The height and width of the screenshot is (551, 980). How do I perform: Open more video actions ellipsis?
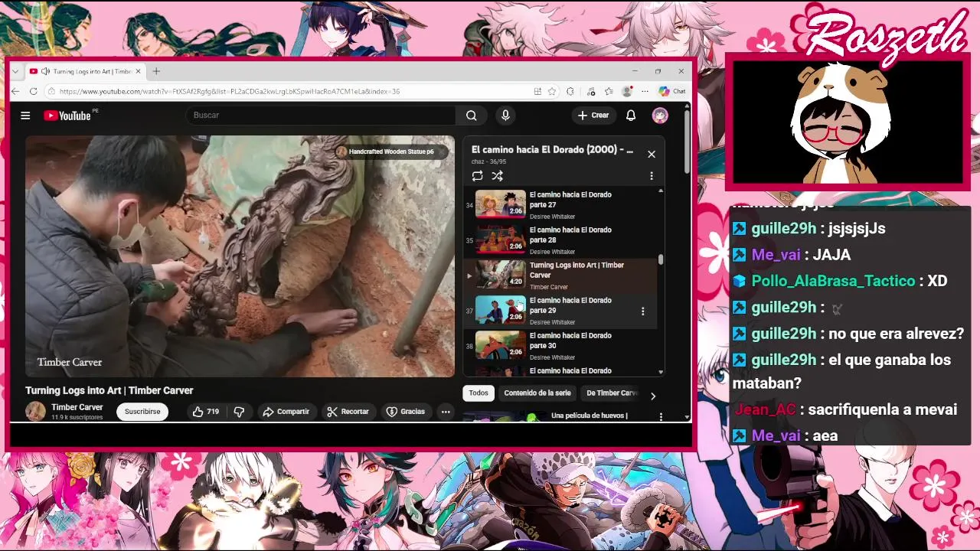pyautogui.click(x=446, y=412)
